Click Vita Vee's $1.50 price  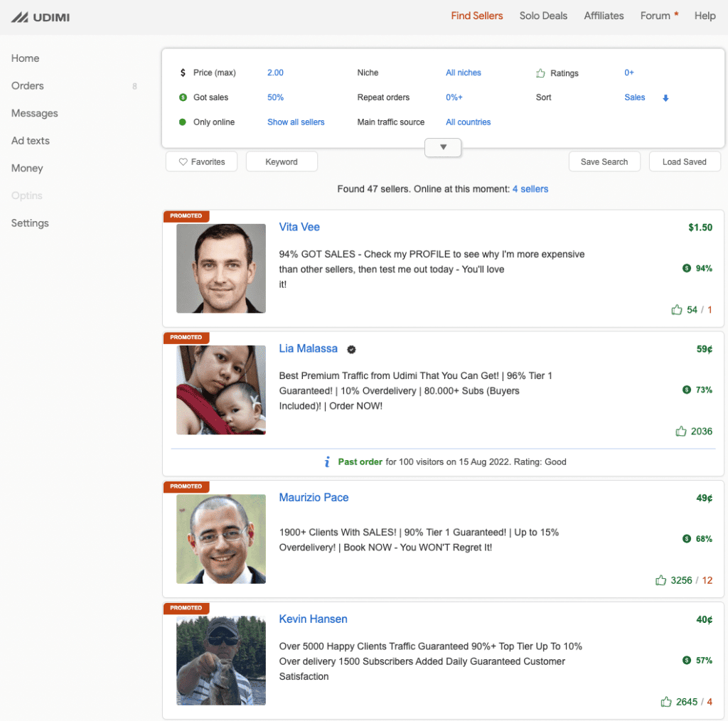coord(700,228)
